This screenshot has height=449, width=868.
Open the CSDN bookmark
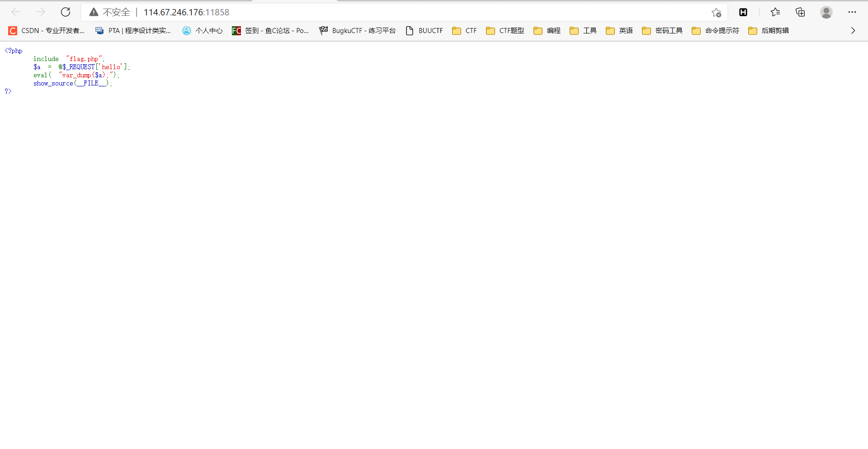coord(46,30)
